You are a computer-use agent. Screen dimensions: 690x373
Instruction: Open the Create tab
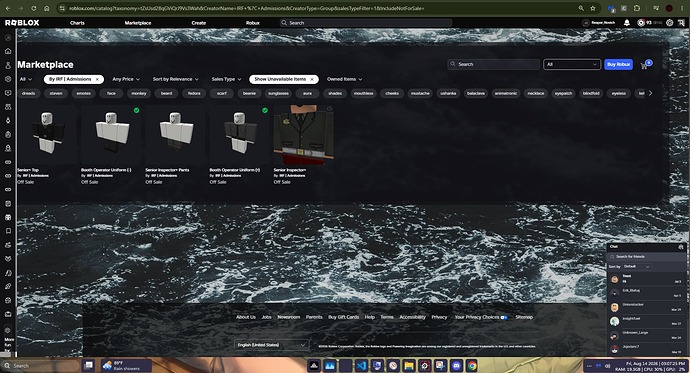click(198, 23)
